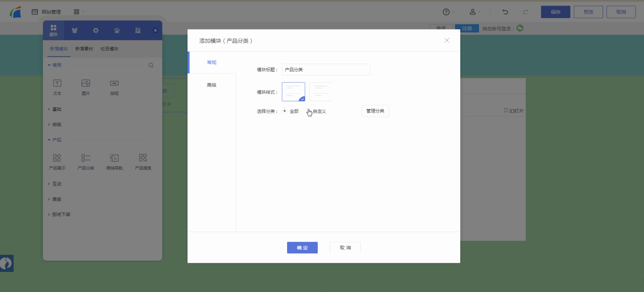Viewport: 644px width, 292px height.
Task: Open the grid apps dropdown
Action: [79, 12]
